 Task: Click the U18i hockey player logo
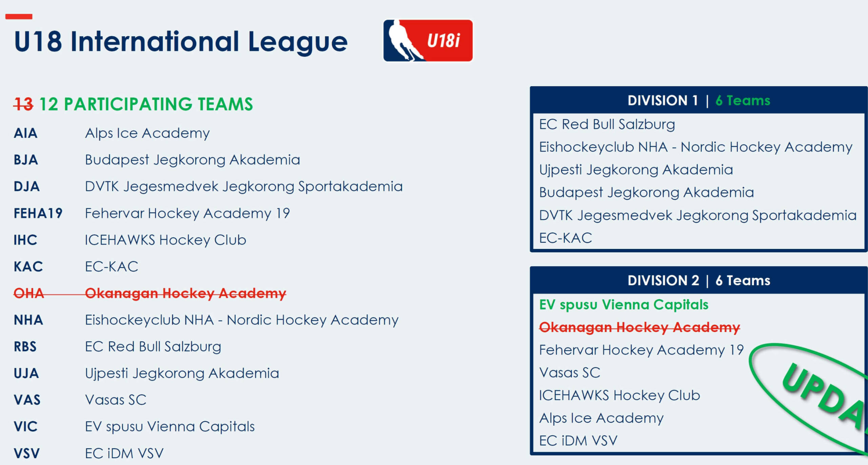click(428, 40)
